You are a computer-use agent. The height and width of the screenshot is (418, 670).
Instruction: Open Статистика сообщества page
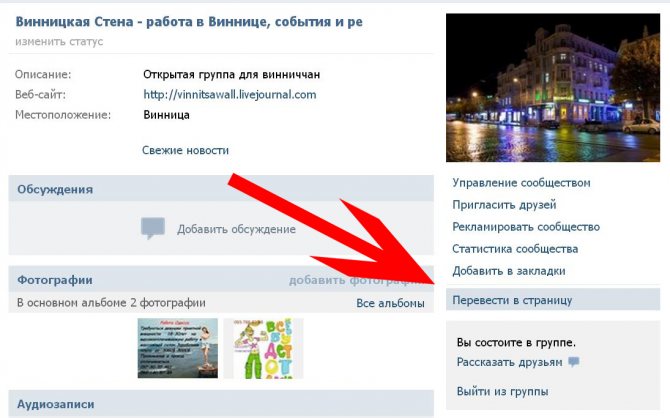515,249
